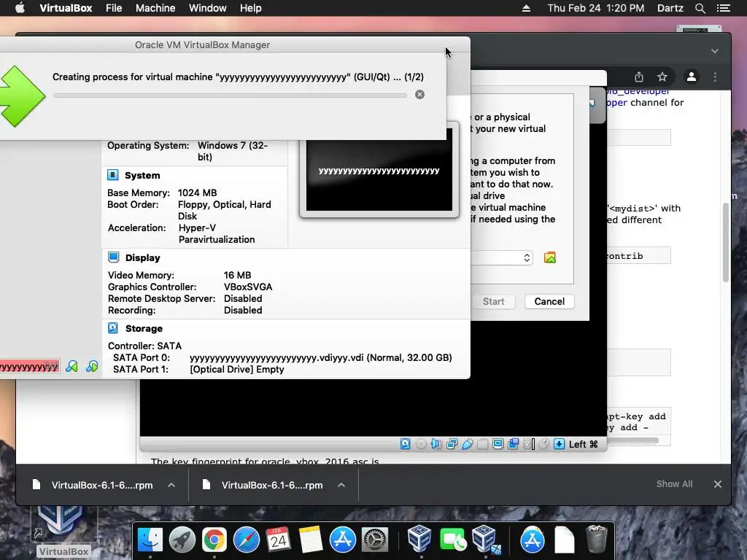Click the Chrome page vertical scrollbar
This screenshot has width=747, height=560.
pyautogui.click(x=726, y=242)
